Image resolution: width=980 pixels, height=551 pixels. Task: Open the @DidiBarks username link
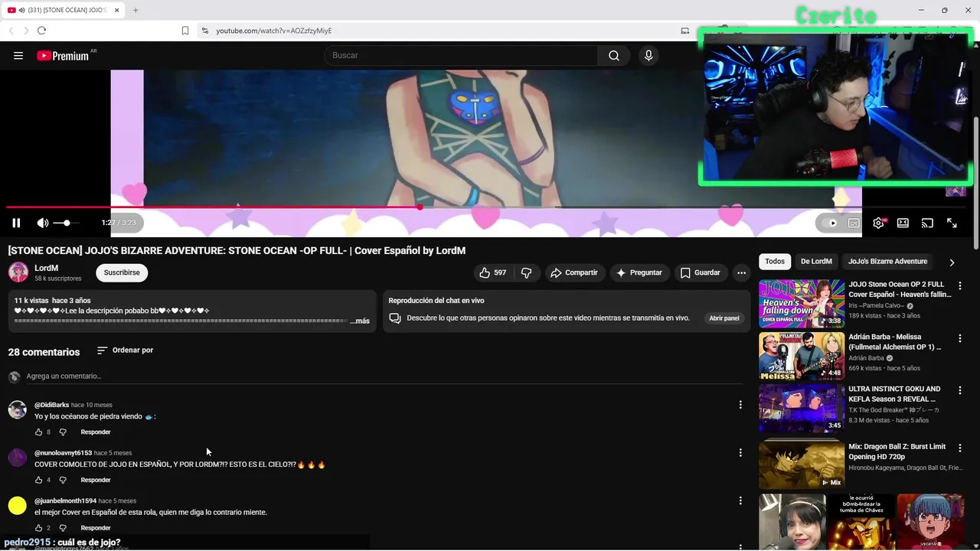pyautogui.click(x=51, y=405)
